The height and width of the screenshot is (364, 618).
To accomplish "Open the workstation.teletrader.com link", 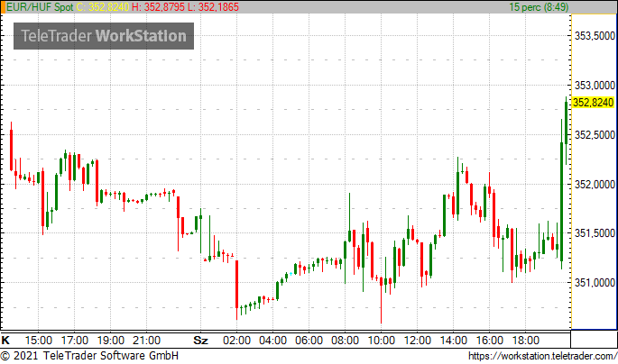I will coord(543,356).
